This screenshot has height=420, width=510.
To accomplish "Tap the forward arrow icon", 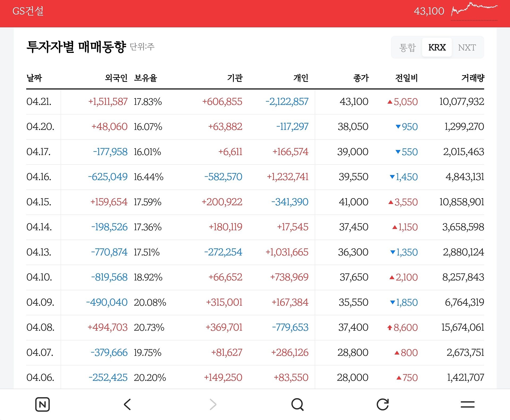I will coord(213,404).
